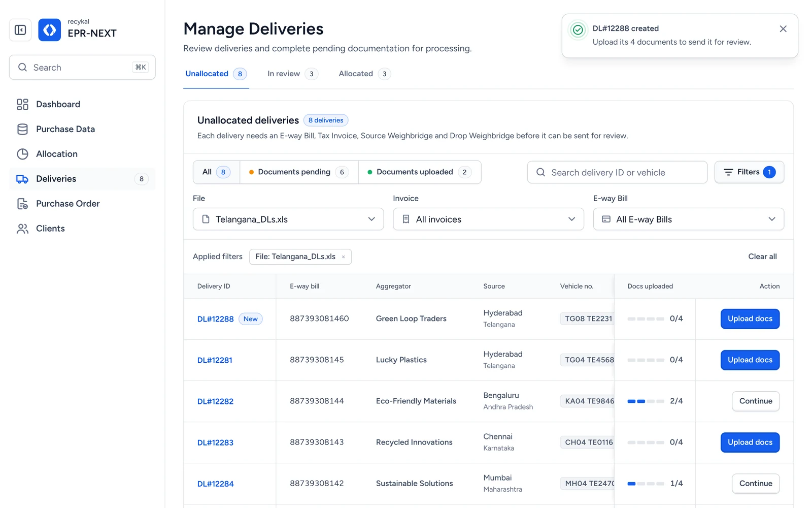The width and height of the screenshot is (812, 508).
Task: Open the File dropdown showing Telangana_DLs.xls
Action: (x=288, y=219)
